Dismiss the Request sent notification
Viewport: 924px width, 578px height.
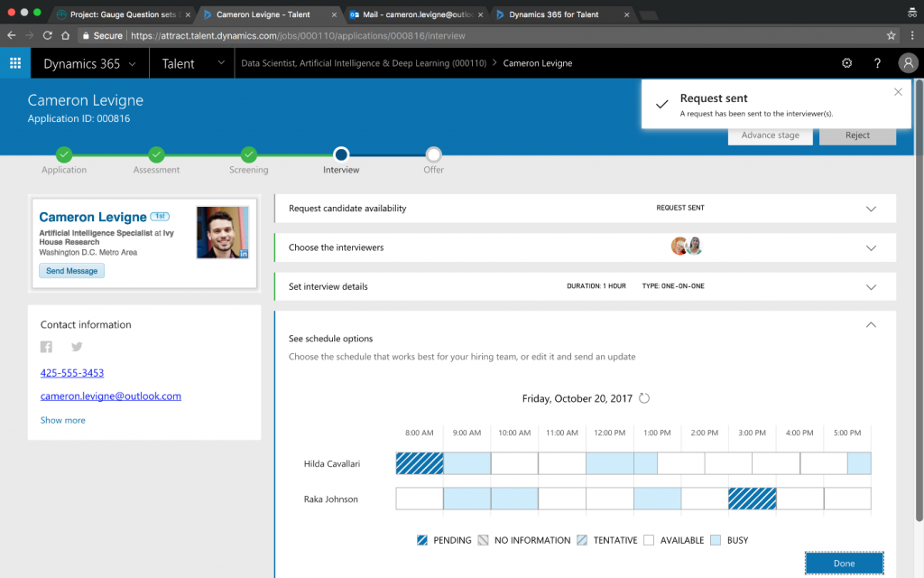pyautogui.click(x=898, y=91)
